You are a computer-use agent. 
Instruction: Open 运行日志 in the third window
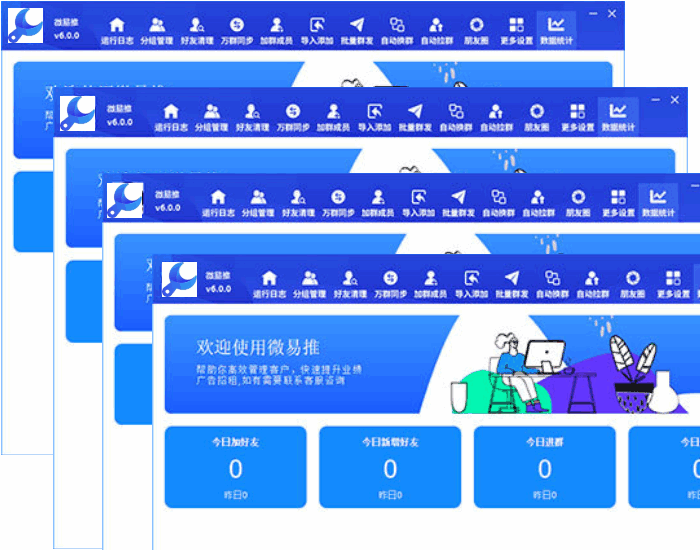pyautogui.click(x=218, y=203)
